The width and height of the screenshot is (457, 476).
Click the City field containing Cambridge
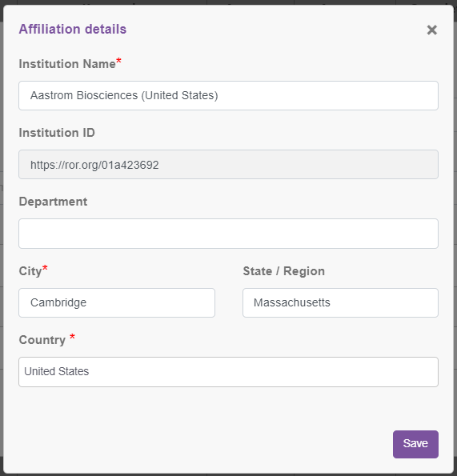click(117, 302)
